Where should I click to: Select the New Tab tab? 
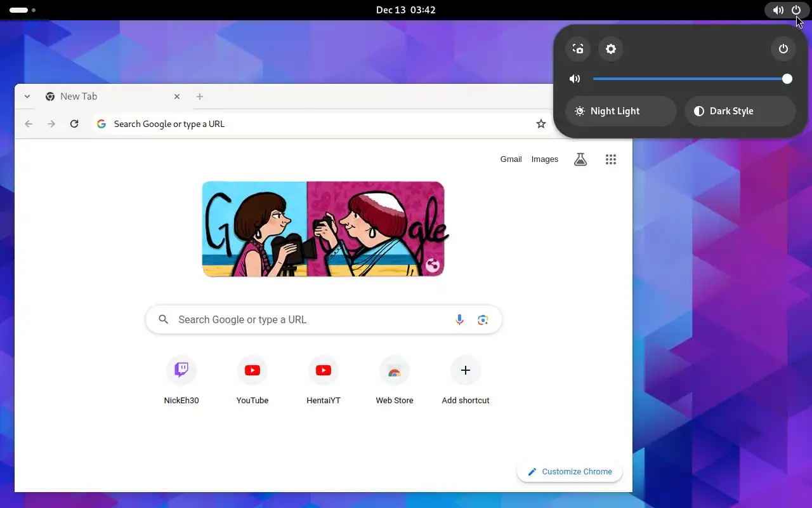[x=113, y=97]
